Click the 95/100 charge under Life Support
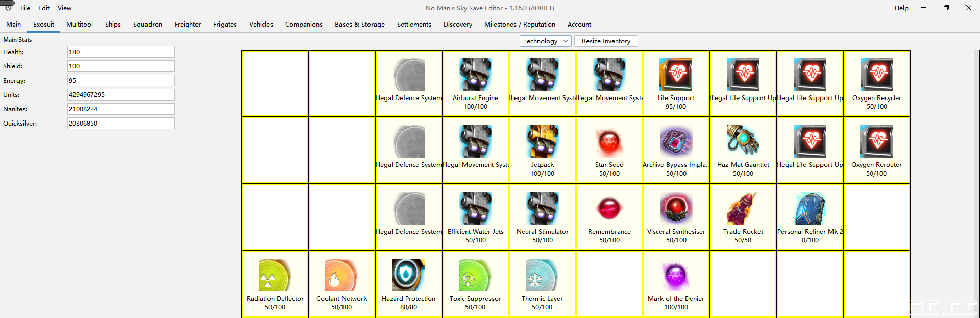 point(676,107)
